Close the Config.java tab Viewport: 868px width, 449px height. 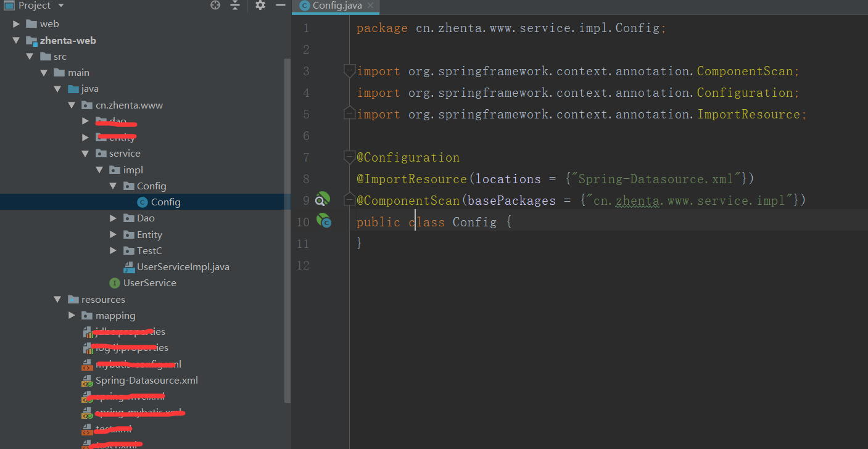pos(370,6)
